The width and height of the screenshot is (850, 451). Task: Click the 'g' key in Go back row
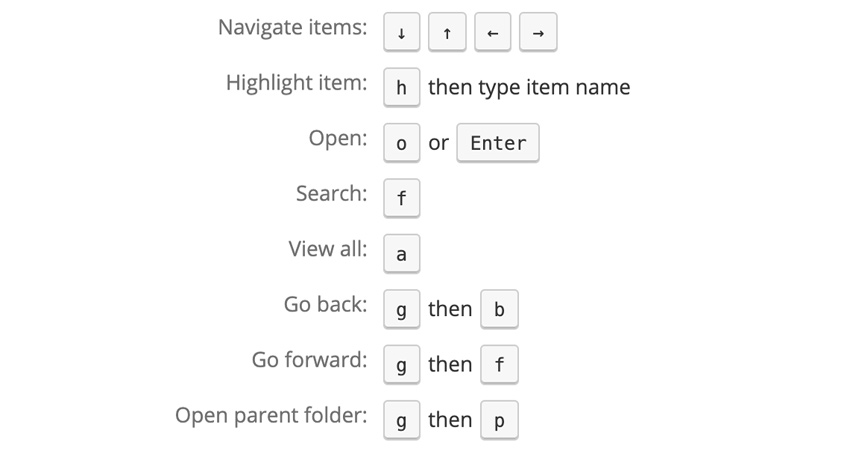coord(402,310)
